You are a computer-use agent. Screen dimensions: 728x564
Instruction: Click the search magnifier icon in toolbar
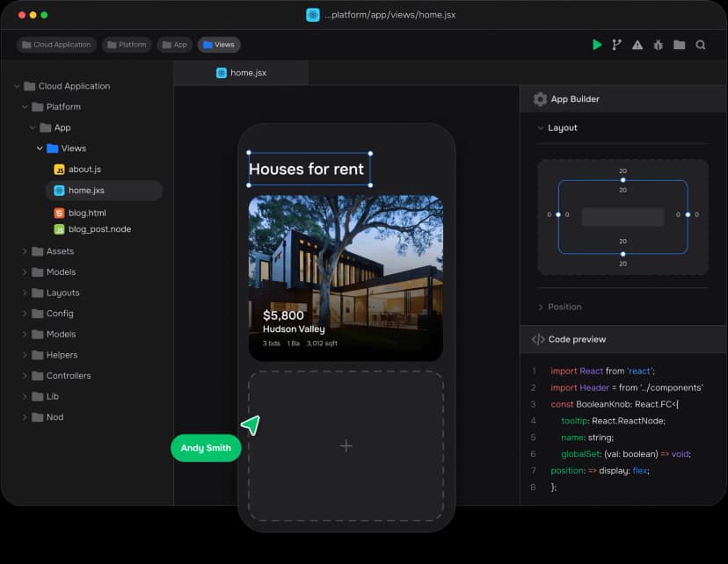click(700, 44)
